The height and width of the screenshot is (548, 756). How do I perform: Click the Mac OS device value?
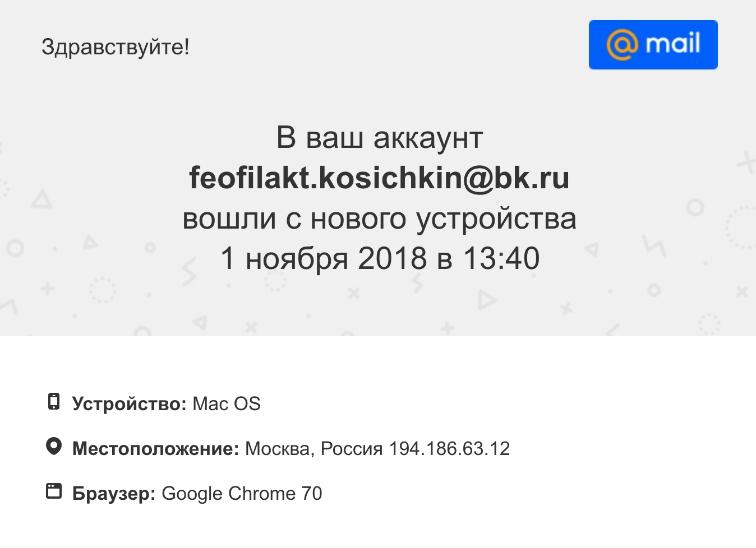pos(227,404)
